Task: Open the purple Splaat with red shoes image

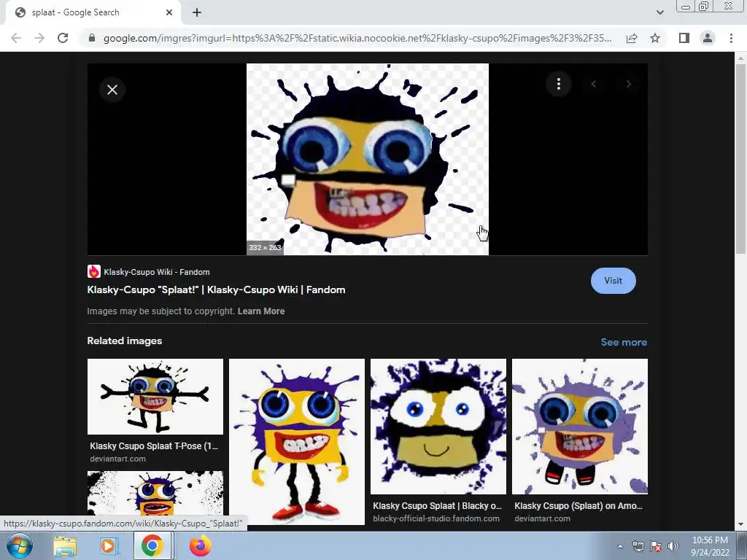Action: pyautogui.click(x=297, y=441)
